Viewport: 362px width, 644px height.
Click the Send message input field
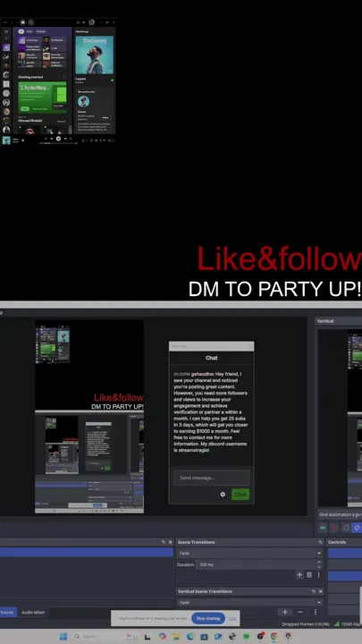pyautogui.click(x=211, y=478)
